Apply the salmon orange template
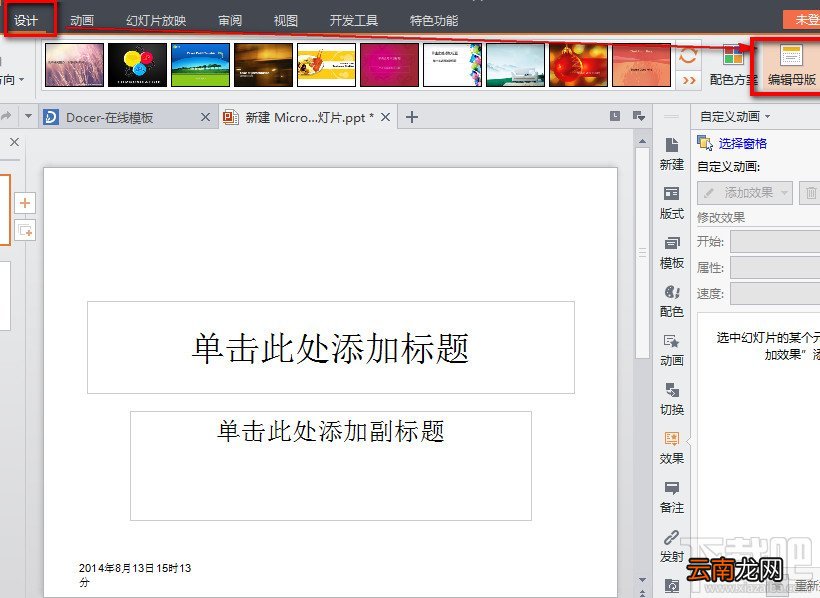 pos(642,65)
